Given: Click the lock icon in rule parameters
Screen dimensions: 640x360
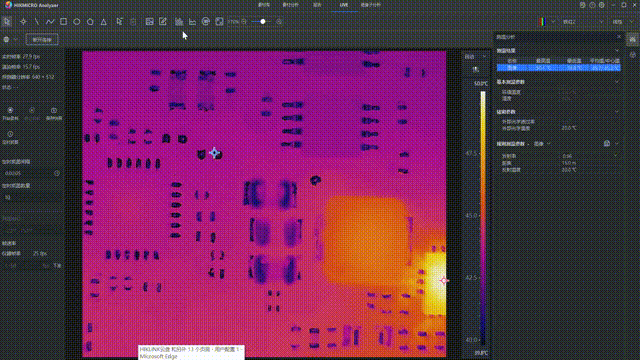Looking at the screenshot, I should [x=607, y=143].
